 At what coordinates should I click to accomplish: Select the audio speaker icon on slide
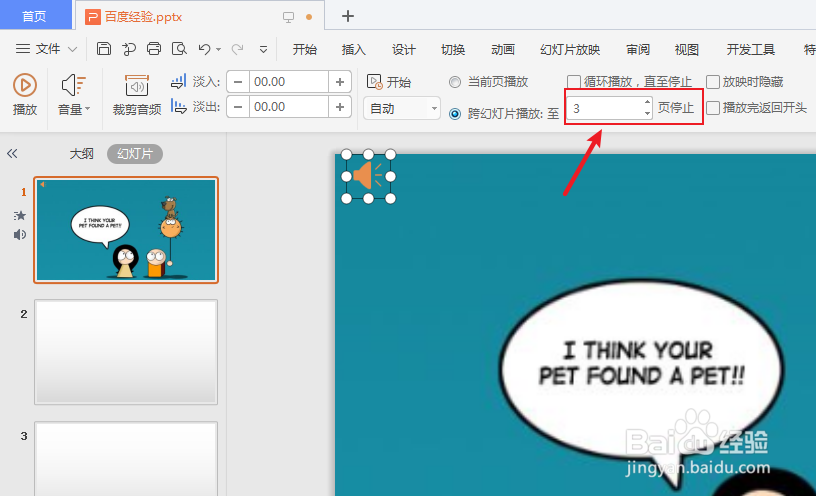(368, 176)
